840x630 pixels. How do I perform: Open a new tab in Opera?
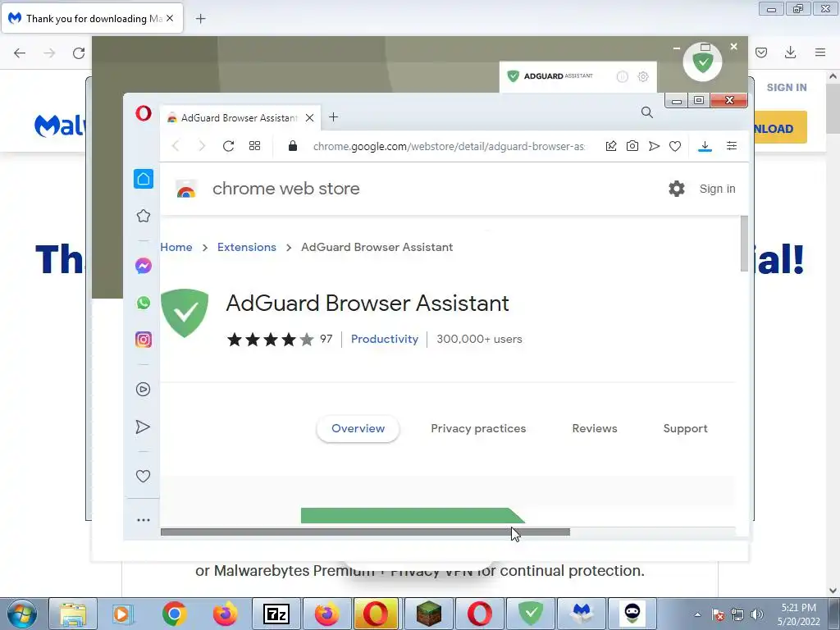tap(333, 116)
